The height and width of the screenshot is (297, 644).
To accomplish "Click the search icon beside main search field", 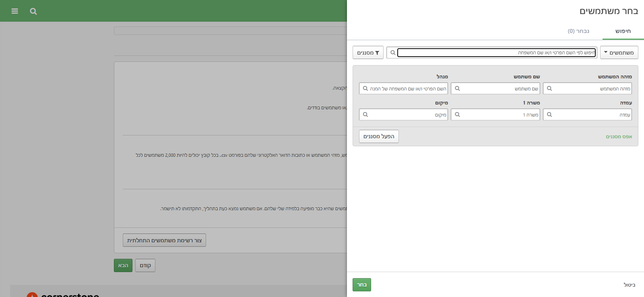I will click(x=392, y=53).
